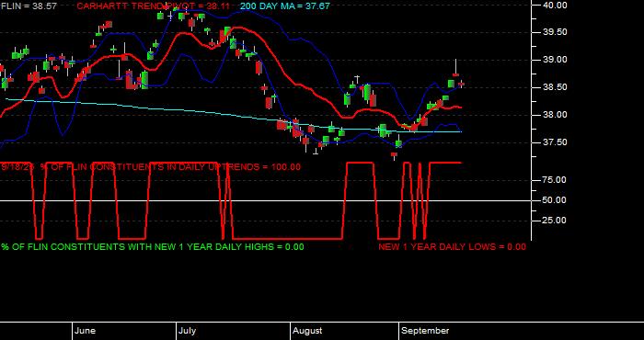Click the constituents in daily uptrends = 100.00 label
This screenshot has height=340, width=644.
click(151, 167)
